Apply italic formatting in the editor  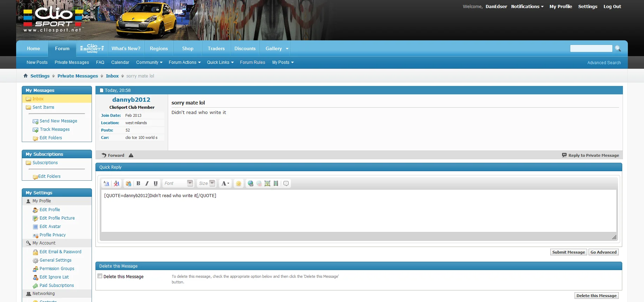[147, 183]
